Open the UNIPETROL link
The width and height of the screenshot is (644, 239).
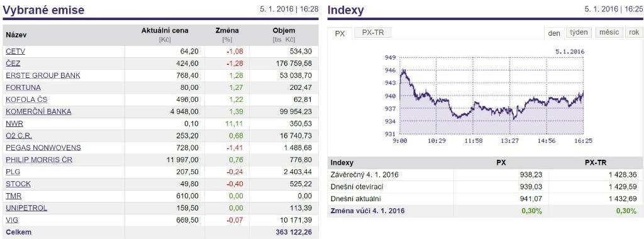coord(26,208)
